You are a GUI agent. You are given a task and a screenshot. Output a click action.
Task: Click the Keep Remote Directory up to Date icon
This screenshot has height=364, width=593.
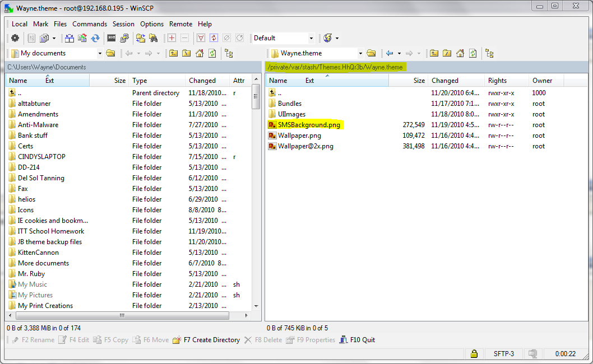(82, 38)
